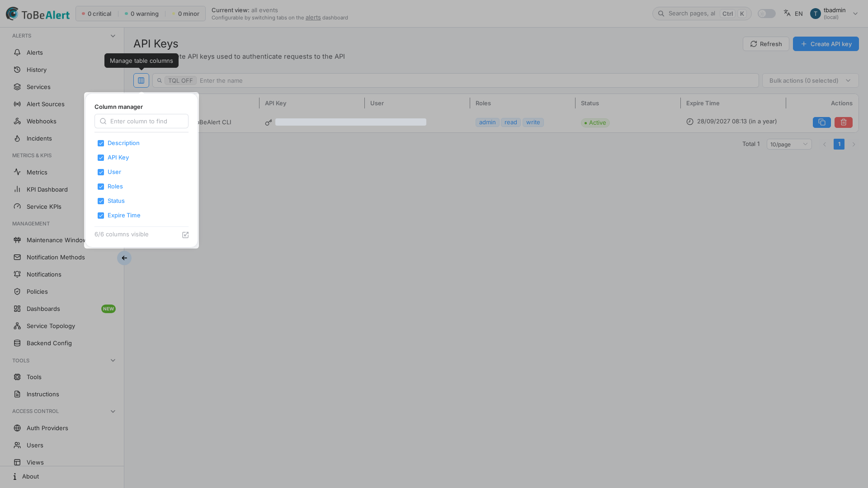Go to History page

pyautogui.click(x=36, y=70)
